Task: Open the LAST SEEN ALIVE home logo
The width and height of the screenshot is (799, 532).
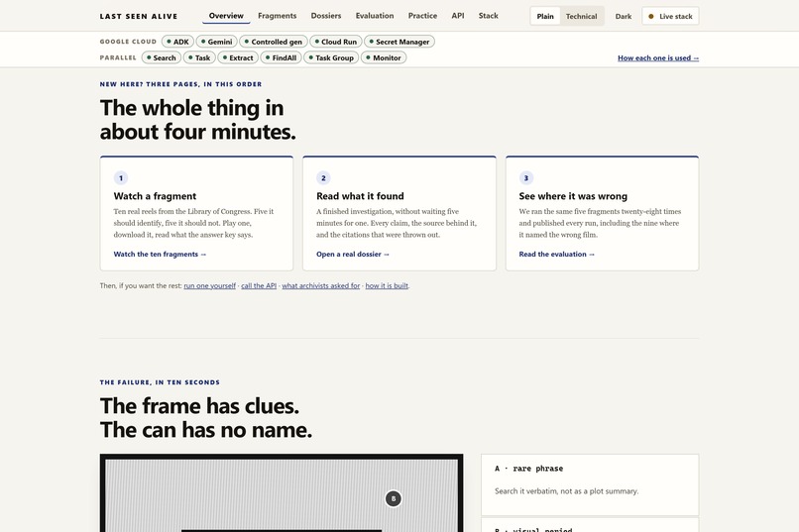Action: pyautogui.click(x=139, y=16)
